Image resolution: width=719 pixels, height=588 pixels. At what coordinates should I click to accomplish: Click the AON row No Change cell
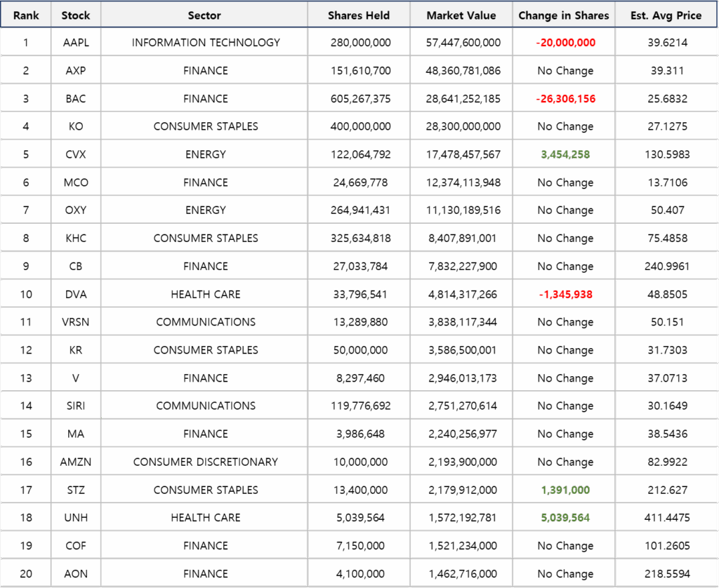565,573
